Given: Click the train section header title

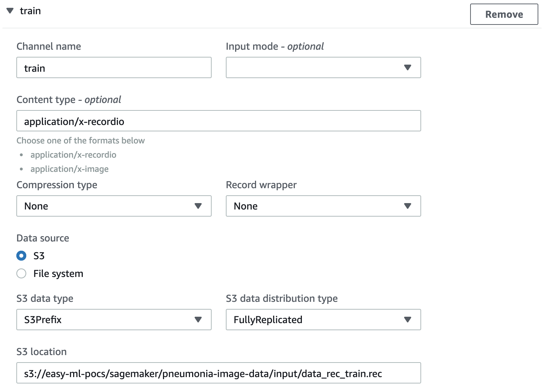Looking at the screenshot, I should pos(30,11).
